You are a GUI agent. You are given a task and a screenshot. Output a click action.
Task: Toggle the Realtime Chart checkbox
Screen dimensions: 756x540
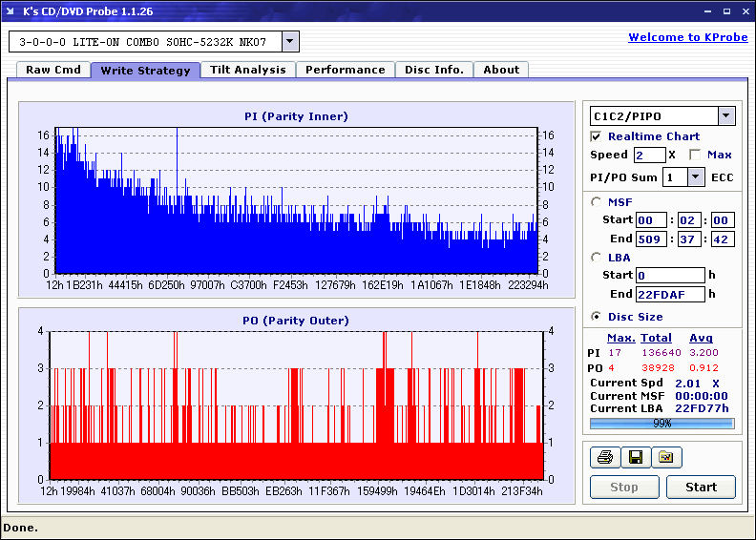point(597,136)
